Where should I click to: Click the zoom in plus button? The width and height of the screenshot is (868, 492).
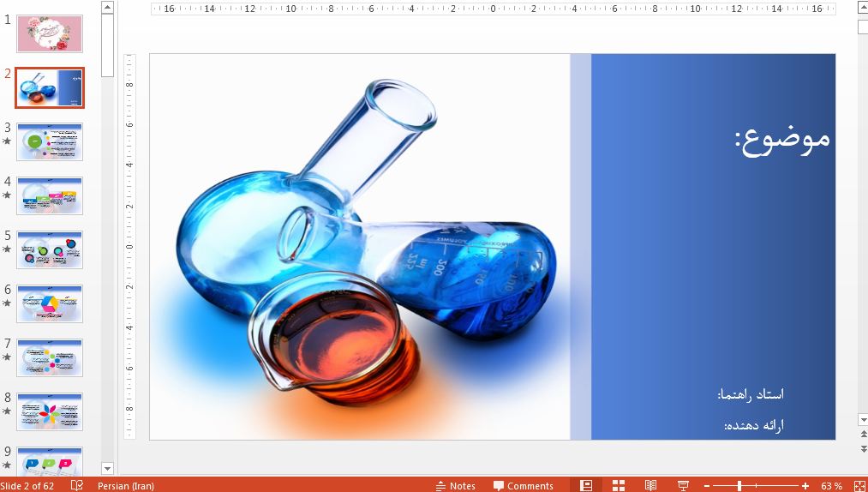805,486
